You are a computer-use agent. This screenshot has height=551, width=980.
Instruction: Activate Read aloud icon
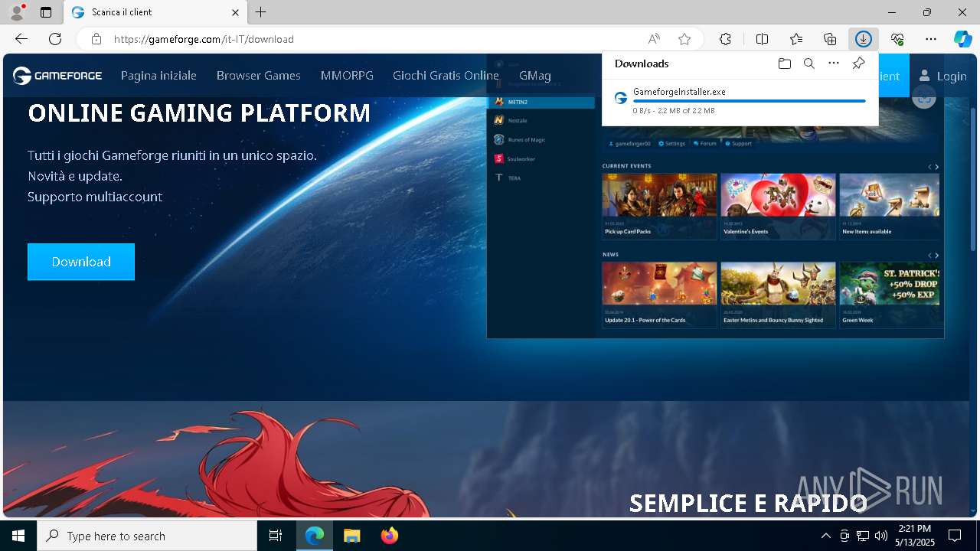point(654,39)
